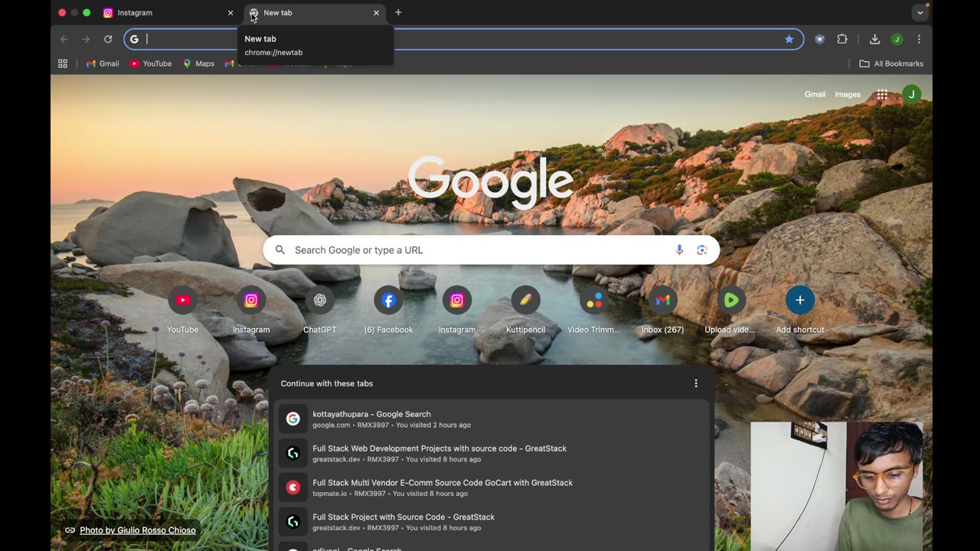Open the apps grid in bookmarks bar
Viewport: 980px width, 551px height.
coord(63,64)
